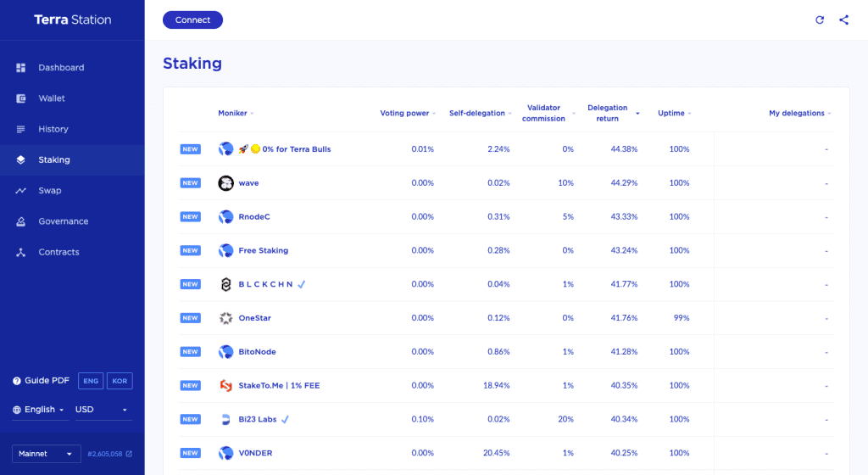Click the 99% uptime value for OneStar
Screen dimensions: 868x475
click(x=682, y=318)
